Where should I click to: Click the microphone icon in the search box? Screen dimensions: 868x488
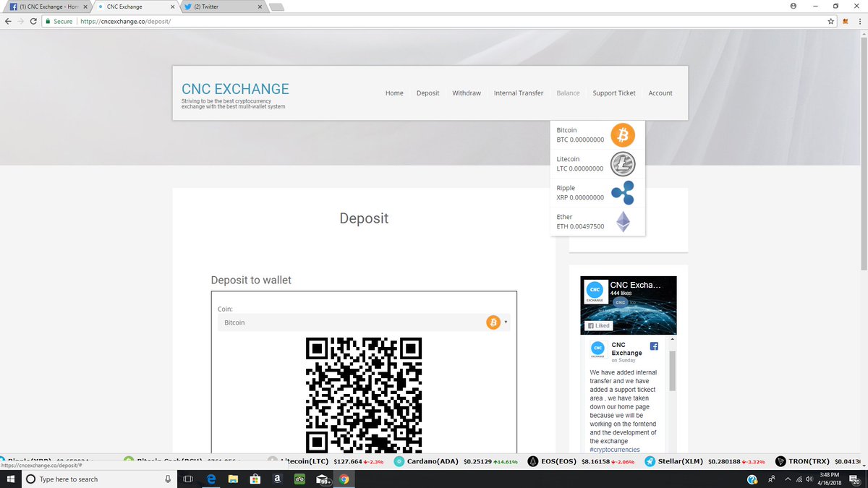coord(168,479)
